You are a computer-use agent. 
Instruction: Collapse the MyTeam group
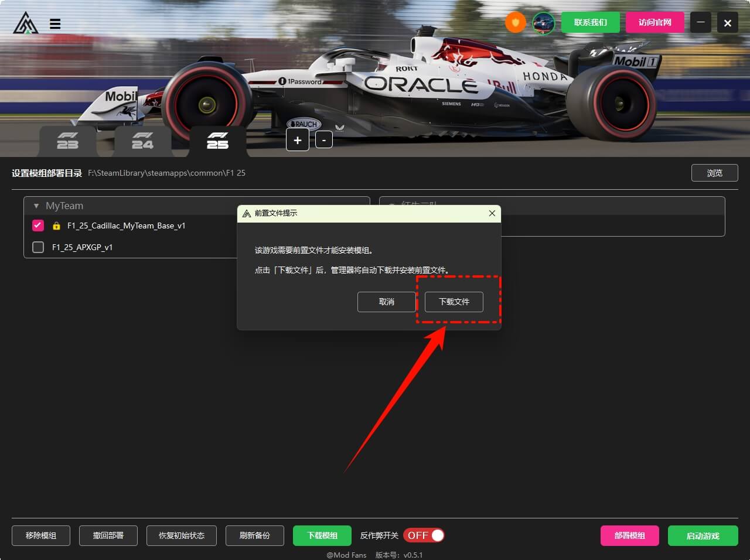(x=36, y=206)
